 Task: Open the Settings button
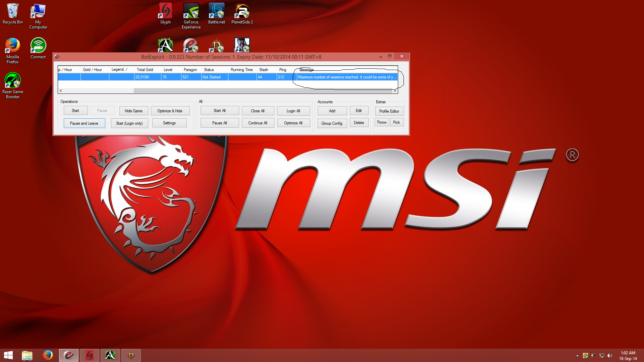169,123
